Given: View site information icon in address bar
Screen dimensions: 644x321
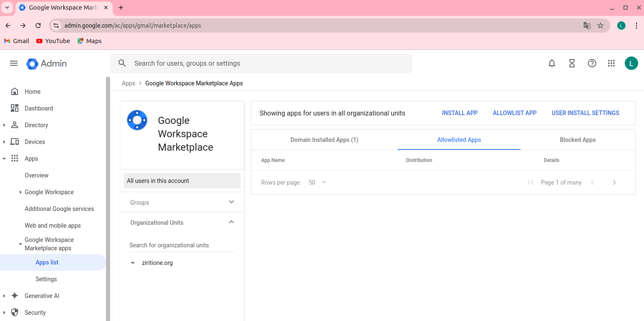Looking at the screenshot, I should click(56, 26).
